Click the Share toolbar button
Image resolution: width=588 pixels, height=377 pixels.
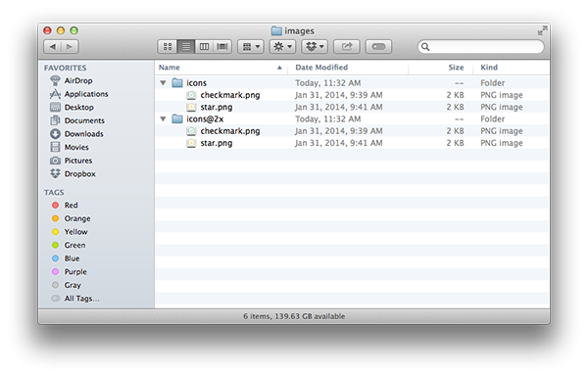pyautogui.click(x=347, y=46)
